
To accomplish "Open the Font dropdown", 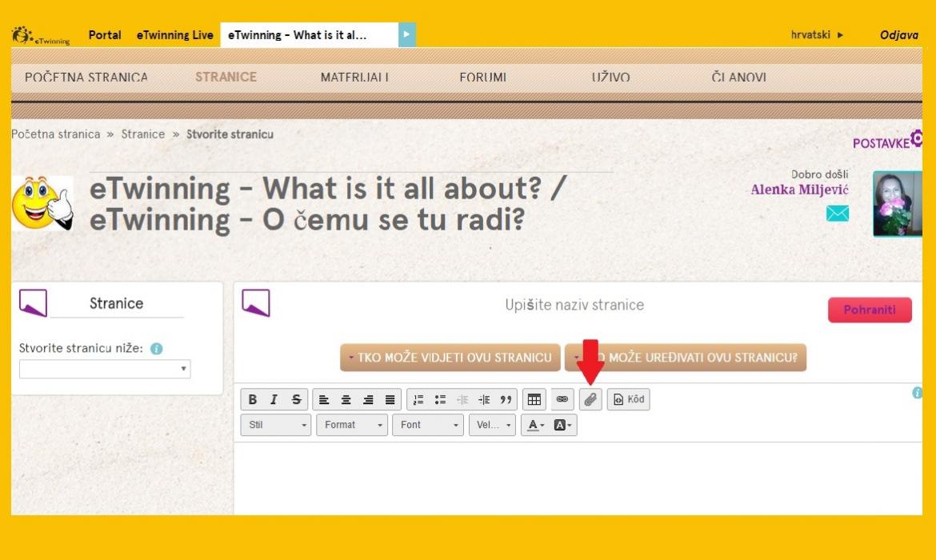I will click(427, 425).
